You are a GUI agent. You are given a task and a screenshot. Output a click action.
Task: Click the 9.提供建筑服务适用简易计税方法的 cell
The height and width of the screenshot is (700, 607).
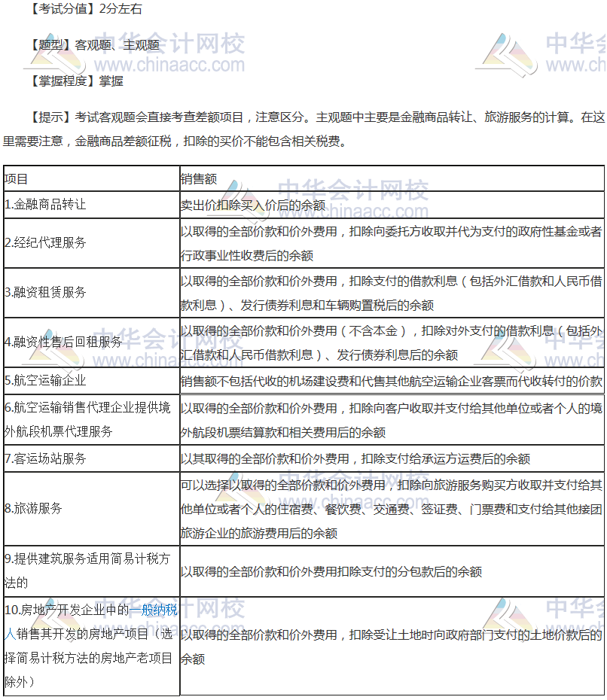(x=90, y=571)
